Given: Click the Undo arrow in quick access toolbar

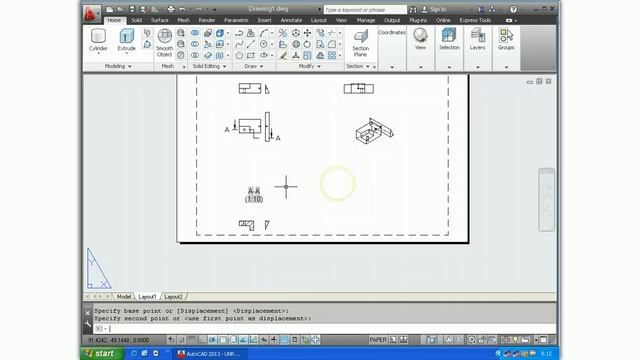Looking at the screenshot, I should pyautogui.click(x=182, y=9).
